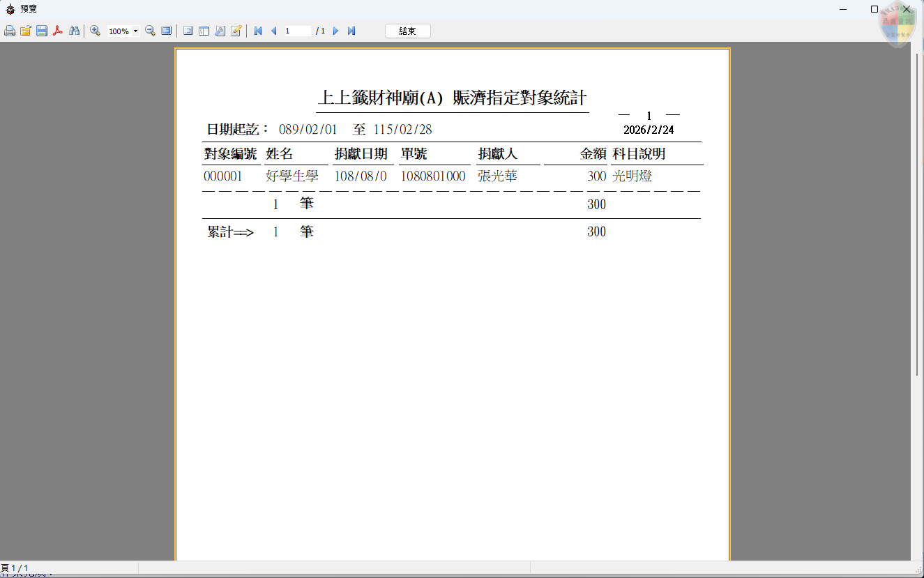Jump to the last page

(351, 31)
